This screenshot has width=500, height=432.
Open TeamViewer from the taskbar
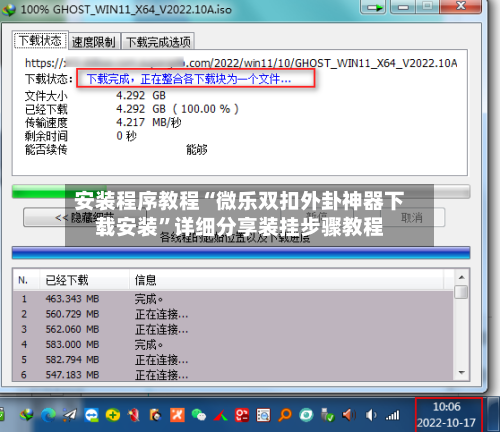tap(91, 415)
